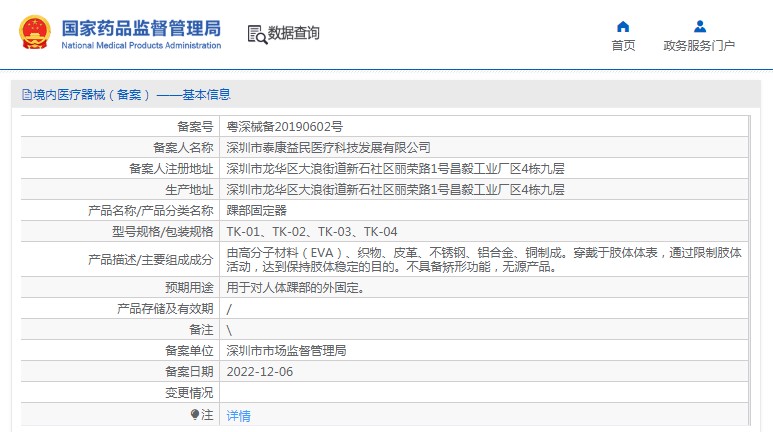This screenshot has height=432, width=773.
Task: Select 深圳市泰康益民医疗科技发展有限公司 company name
Action: click(328, 147)
